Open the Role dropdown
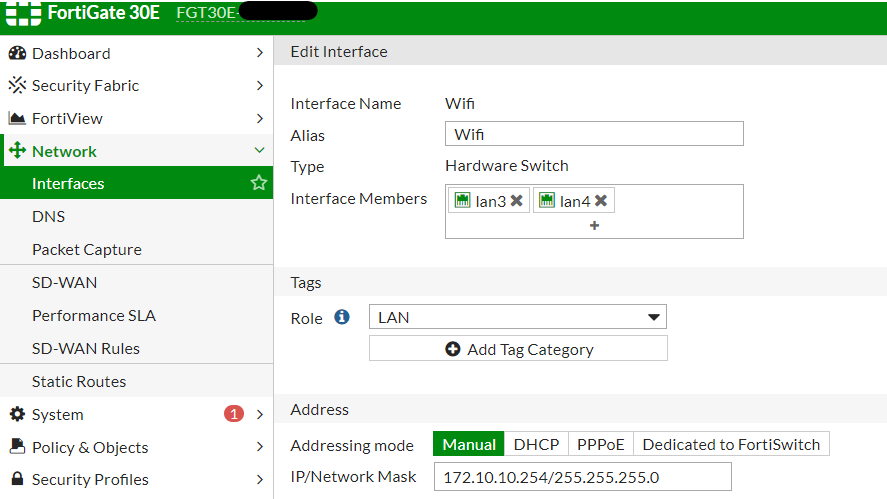 (517, 317)
